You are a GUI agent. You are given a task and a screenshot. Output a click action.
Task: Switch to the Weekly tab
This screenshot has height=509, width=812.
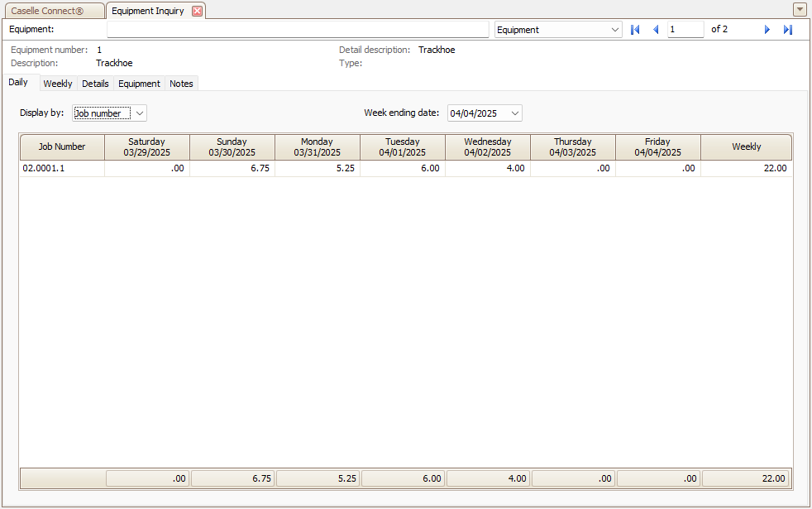(x=57, y=84)
